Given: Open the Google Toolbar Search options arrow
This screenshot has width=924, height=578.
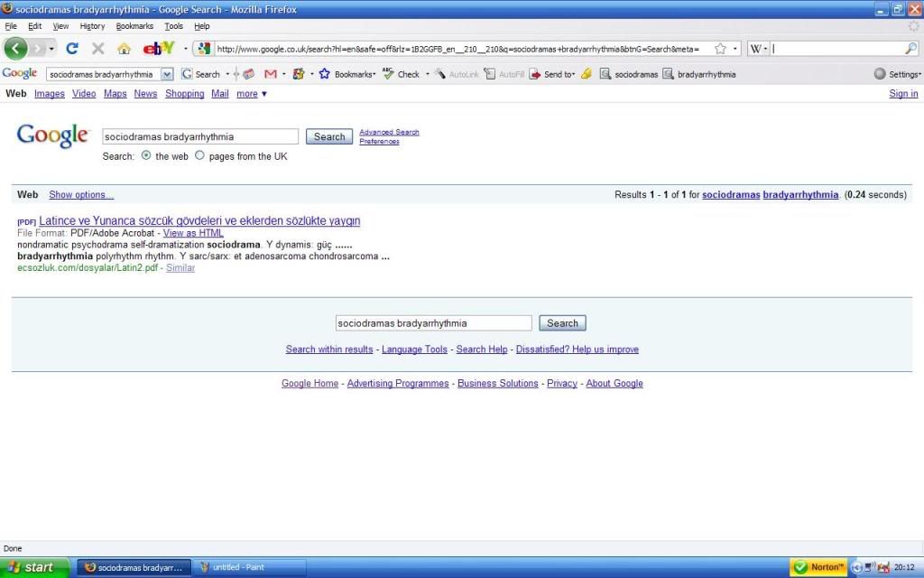Looking at the screenshot, I should pos(227,74).
